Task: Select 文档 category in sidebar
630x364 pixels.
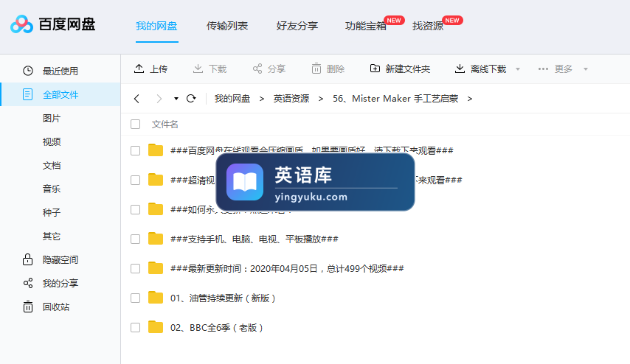Action: 52,165
